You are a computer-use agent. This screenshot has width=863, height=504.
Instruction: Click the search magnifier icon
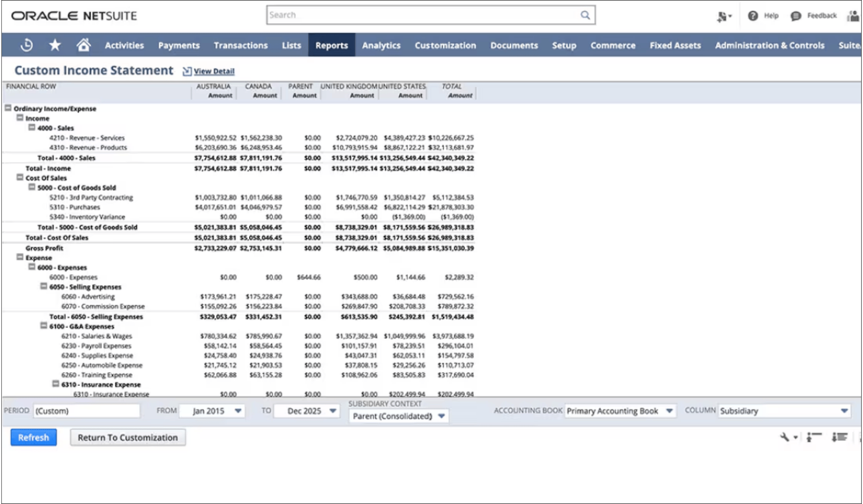pos(585,14)
